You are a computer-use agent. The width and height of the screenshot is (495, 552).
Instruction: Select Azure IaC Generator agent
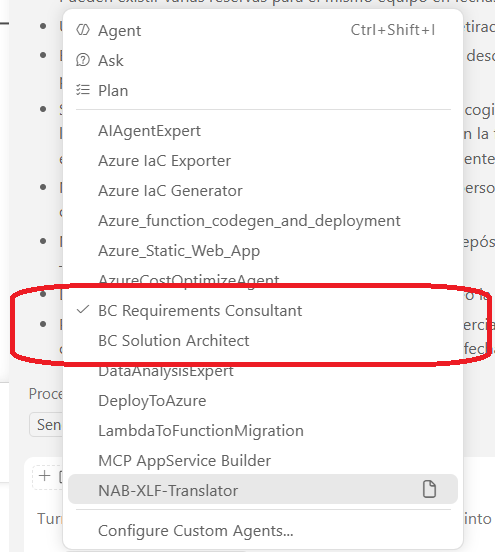[x=263, y=191]
